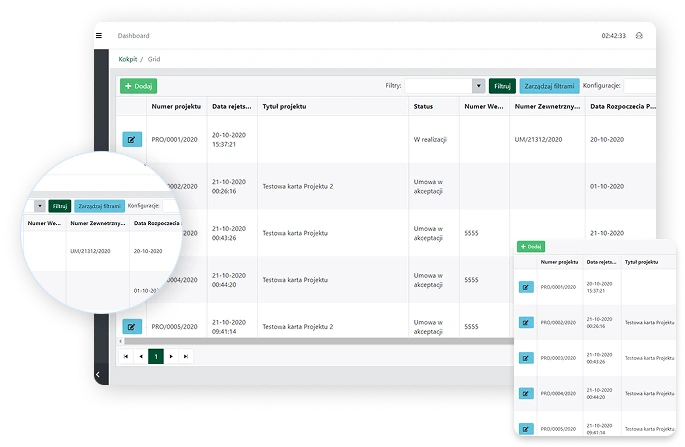
Task: Jump to last page in pagination
Action: click(186, 355)
